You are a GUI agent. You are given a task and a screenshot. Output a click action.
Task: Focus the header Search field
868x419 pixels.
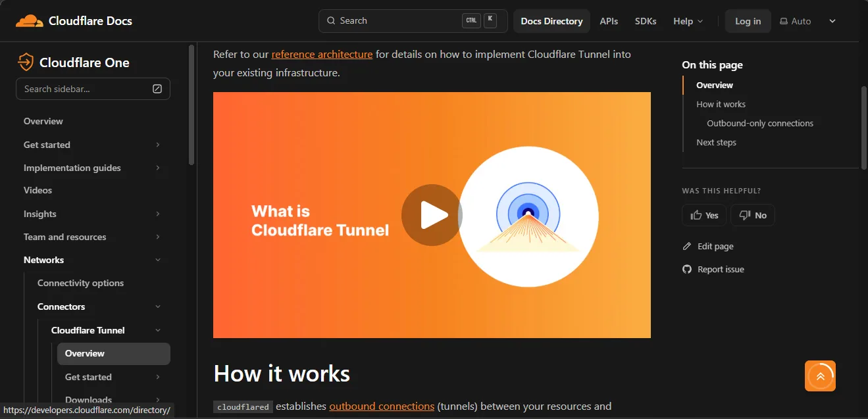pos(413,21)
